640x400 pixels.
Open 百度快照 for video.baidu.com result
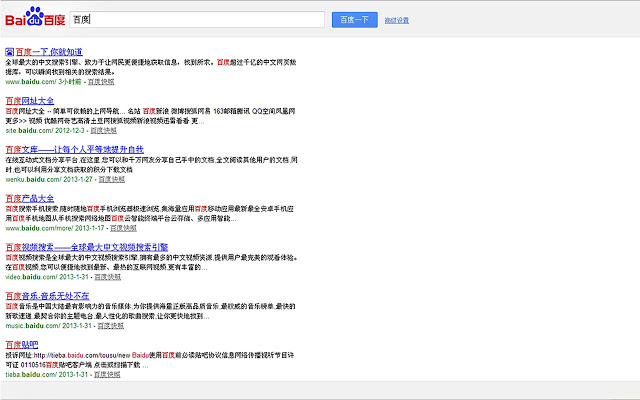[107, 277]
